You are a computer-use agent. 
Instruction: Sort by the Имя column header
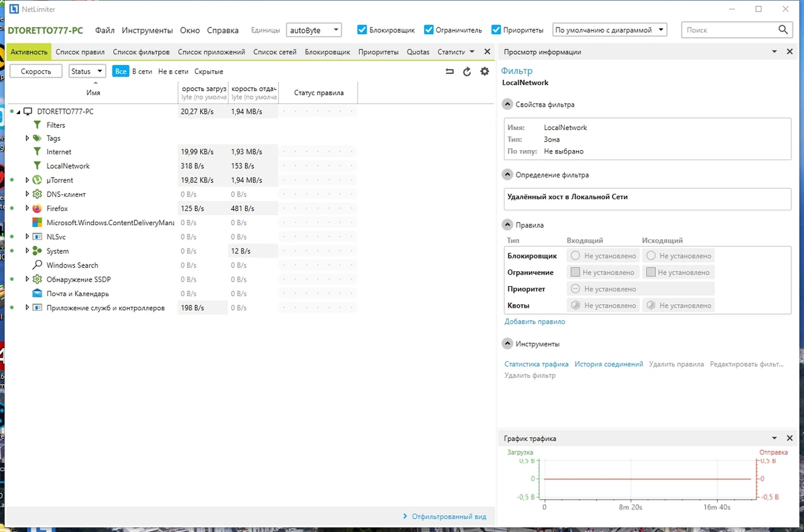(x=93, y=92)
